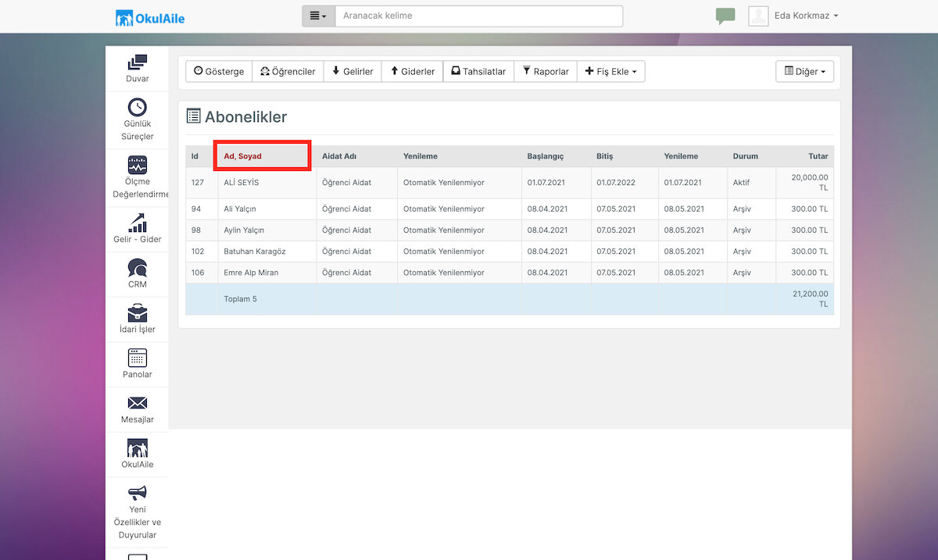The image size is (938, 560).
Task: Click the 21,200.00 TL total amount
Action: point(810,298)
